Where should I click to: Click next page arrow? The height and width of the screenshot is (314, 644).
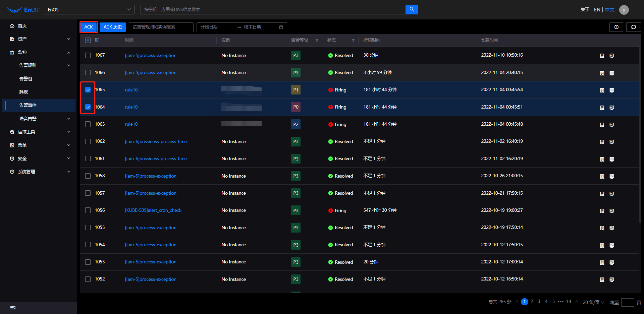pyautogui.click(x=576, y=302)
